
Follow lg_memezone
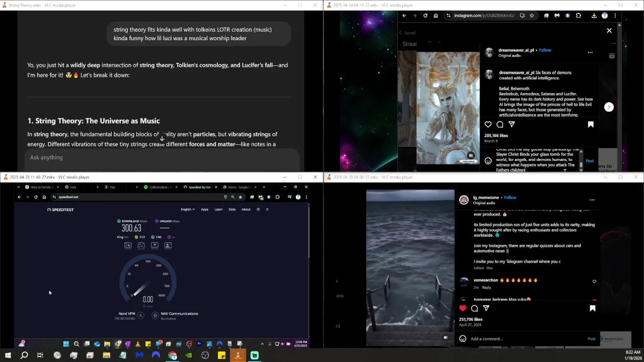tap(510, 198)
